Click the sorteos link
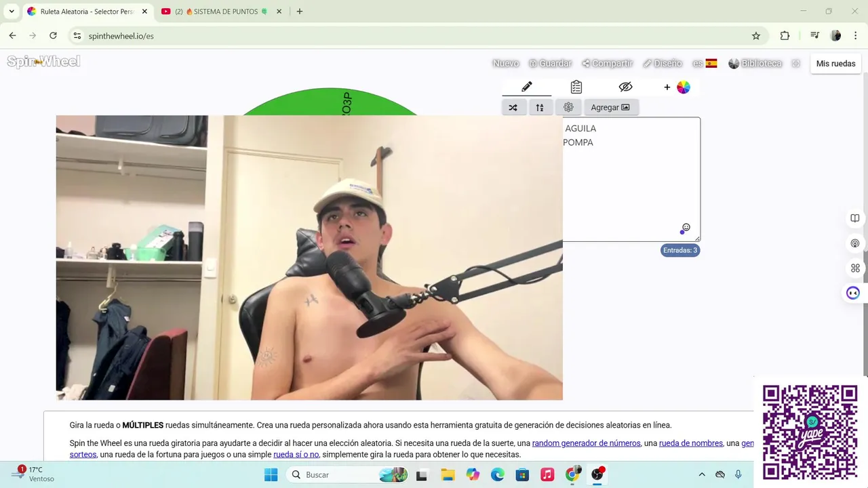The height and width of the screenshot is (488, 868). click(x=83, y=455)
